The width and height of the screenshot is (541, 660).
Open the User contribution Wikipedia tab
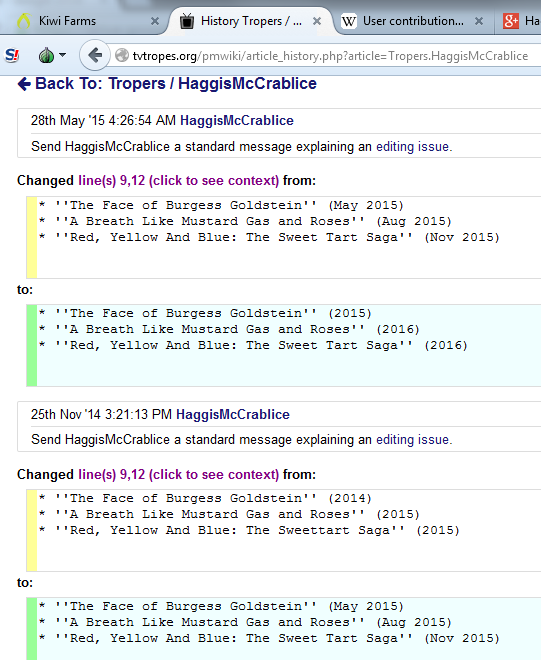(413, 21)
